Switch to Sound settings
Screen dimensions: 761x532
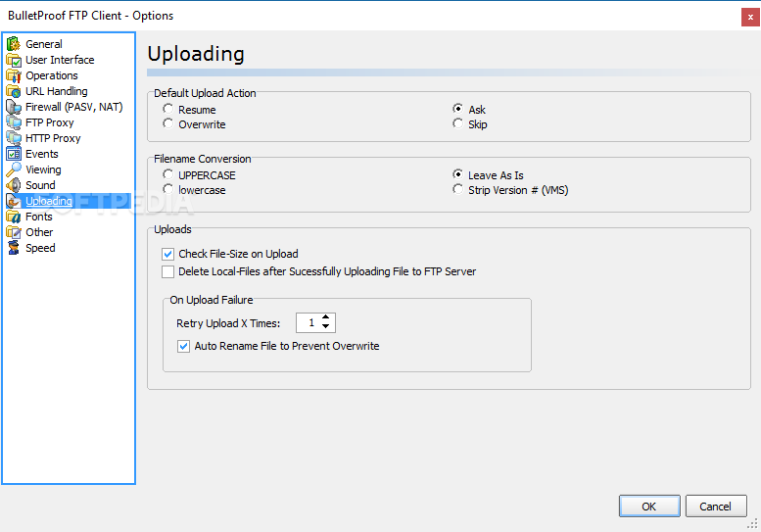click(x=40, y=185)
